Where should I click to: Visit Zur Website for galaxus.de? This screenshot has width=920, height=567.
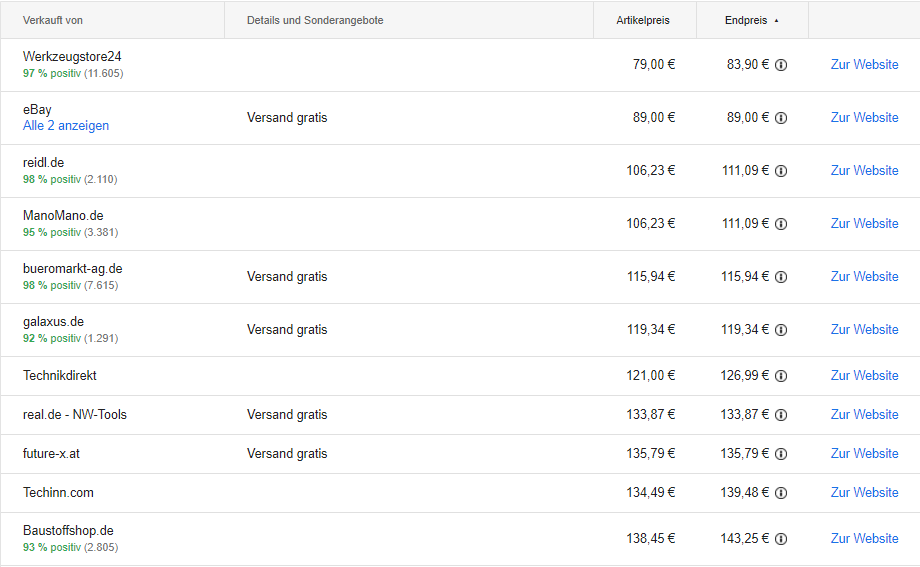click(x=864, y=330)
